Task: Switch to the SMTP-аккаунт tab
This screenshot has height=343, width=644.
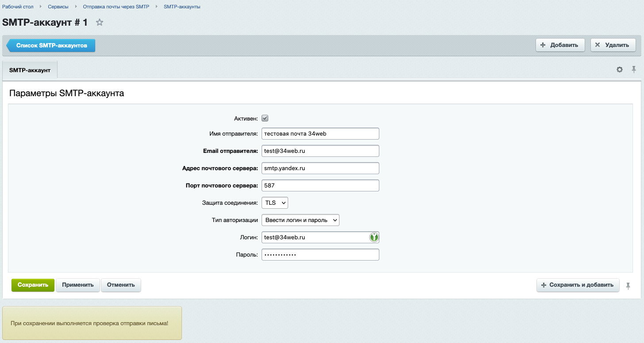Action: coord(30,70)
